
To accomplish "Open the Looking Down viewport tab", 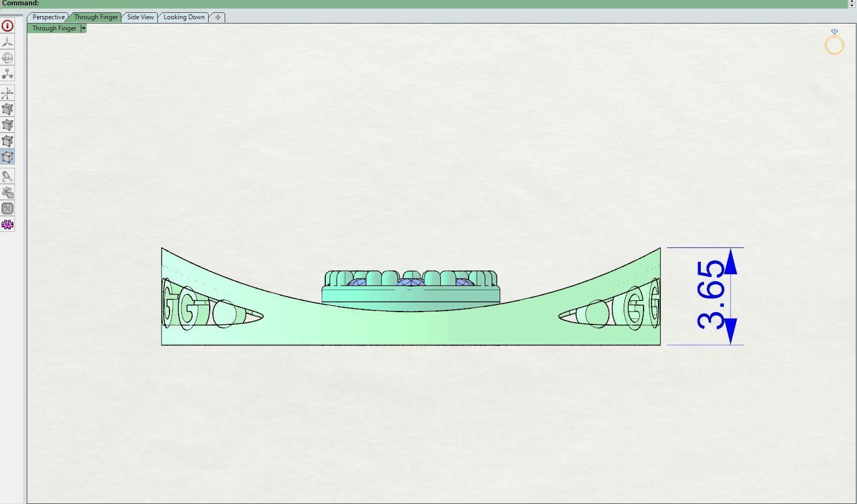I will 184,17.
